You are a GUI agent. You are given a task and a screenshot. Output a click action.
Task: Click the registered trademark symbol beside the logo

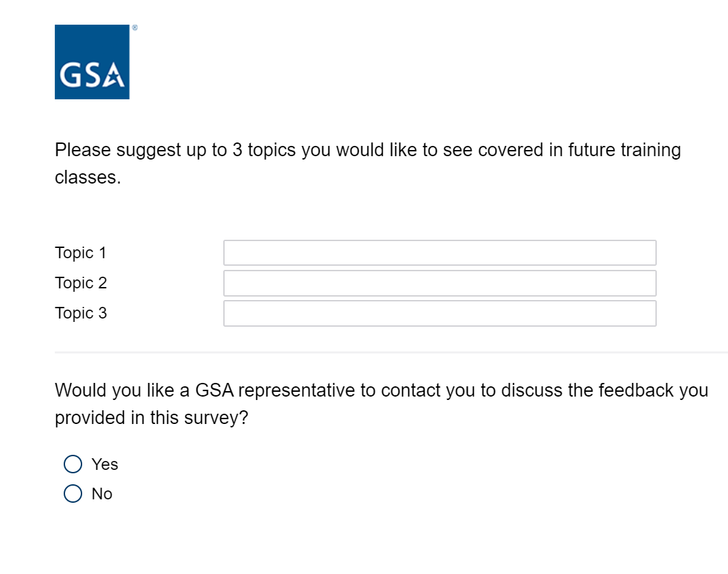(135, 29)
